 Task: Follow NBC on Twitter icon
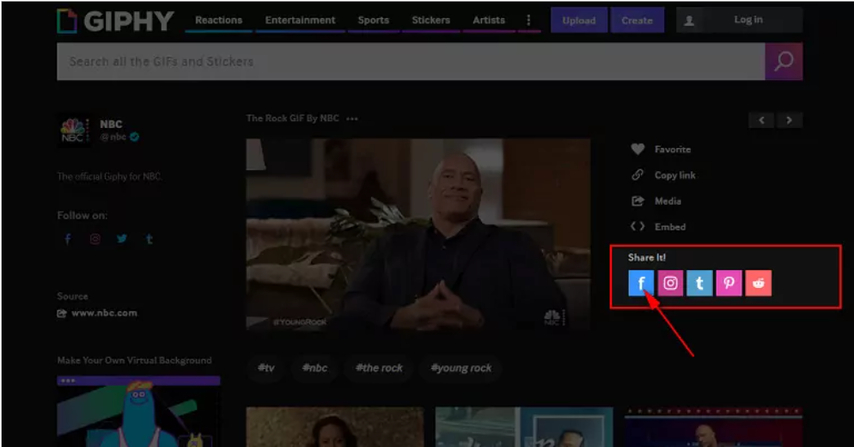tap(122, 239)
